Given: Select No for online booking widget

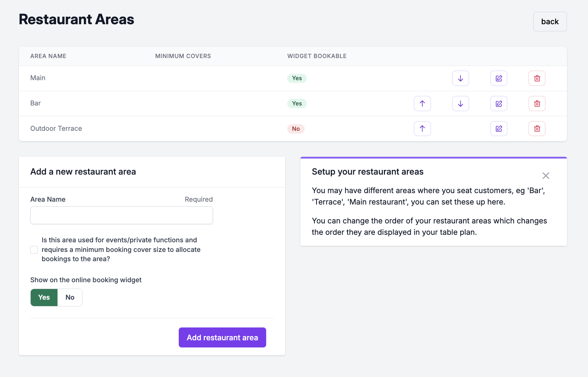Looking at the screenshot, I should point(70,298).
